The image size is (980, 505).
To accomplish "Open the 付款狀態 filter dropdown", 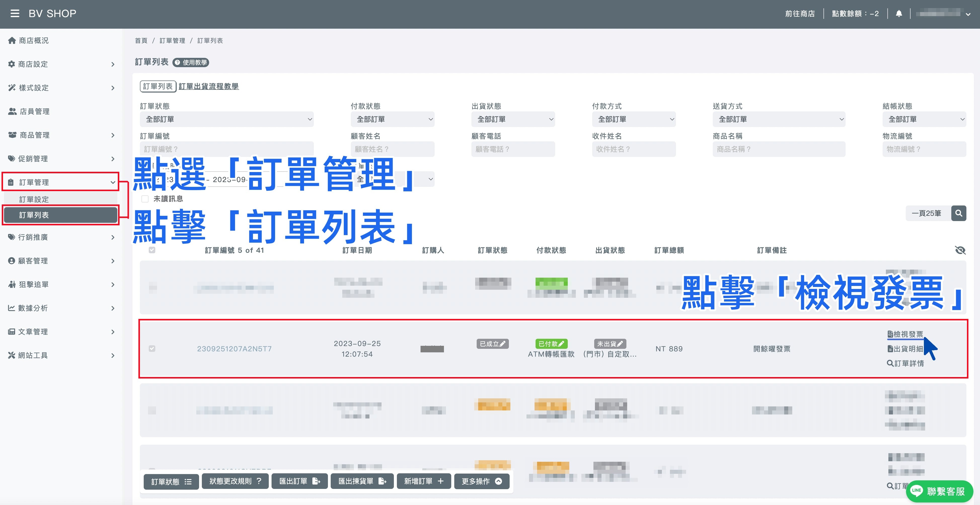I will coord(392,119).
